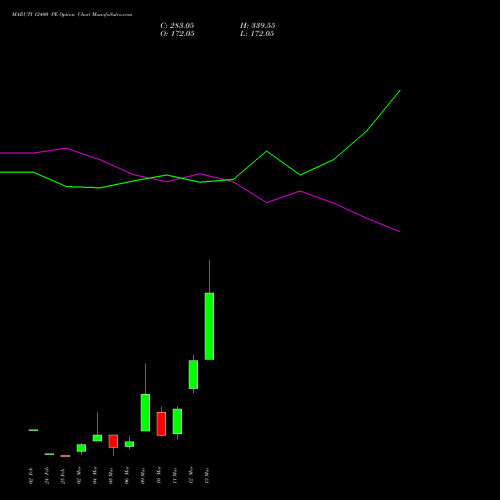Click the red candle for 05 Mar

[x=113, y=441]
